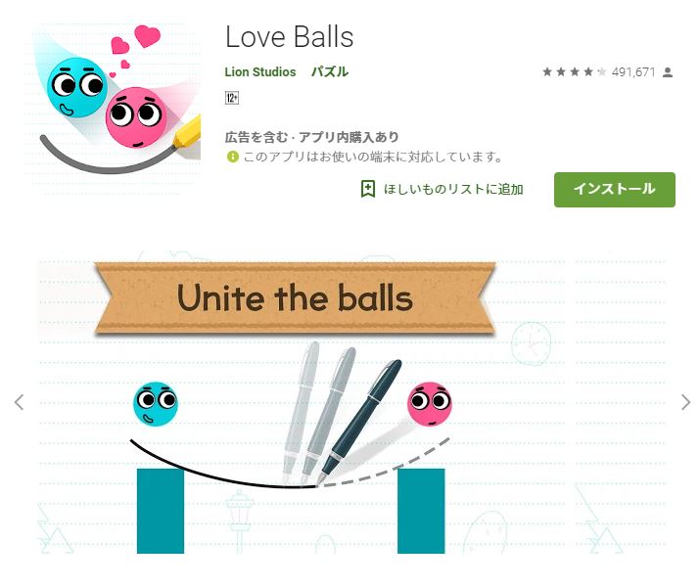Image resolution: width=700 pixels, height=588 pixels.
Task: Click the pink ball in the screenshot
Action: (x=430, y=404)
